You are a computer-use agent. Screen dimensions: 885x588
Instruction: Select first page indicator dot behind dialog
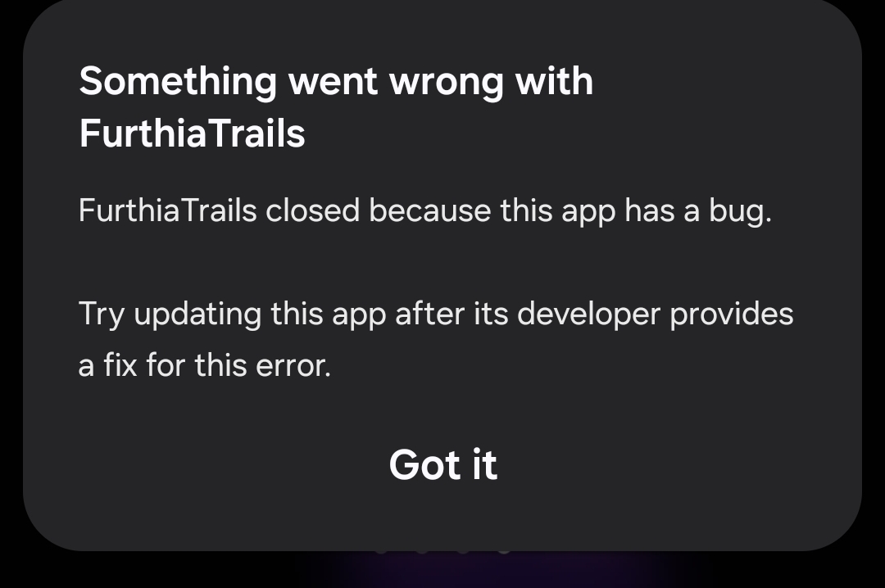click(380, 550)
